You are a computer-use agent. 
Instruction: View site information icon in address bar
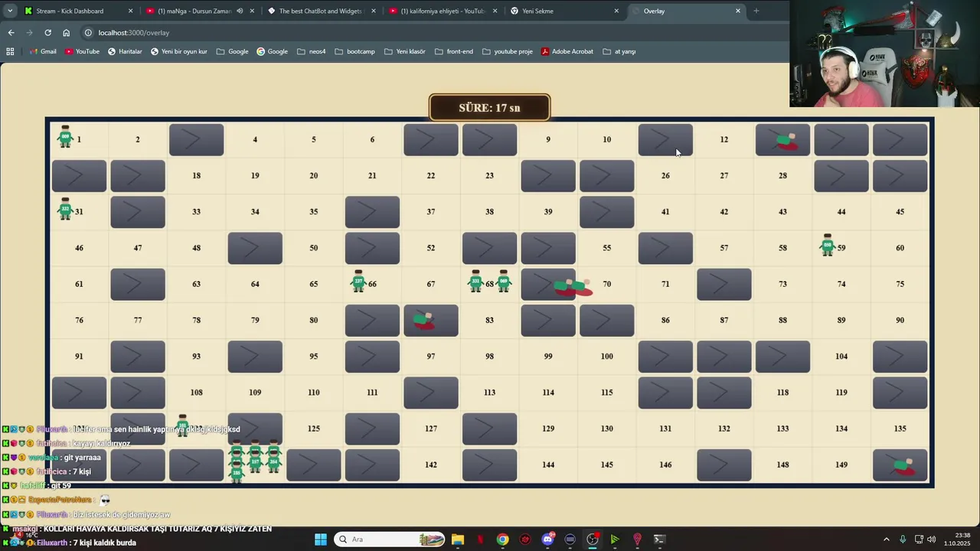point(88,33)
